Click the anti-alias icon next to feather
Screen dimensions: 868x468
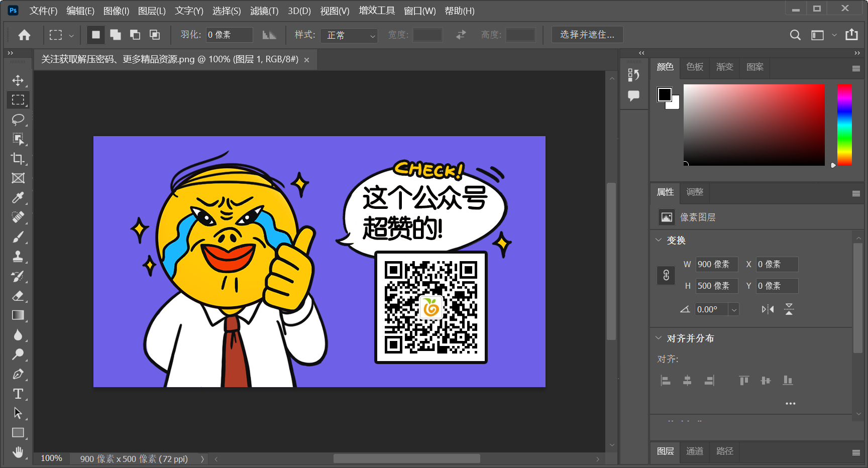coord(269,35)
